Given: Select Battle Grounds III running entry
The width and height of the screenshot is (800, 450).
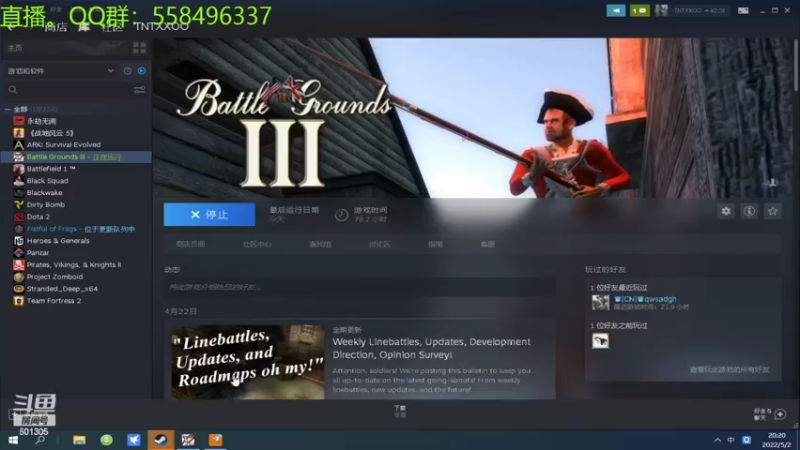Looking at the screenshot, I should pos(77,157).
